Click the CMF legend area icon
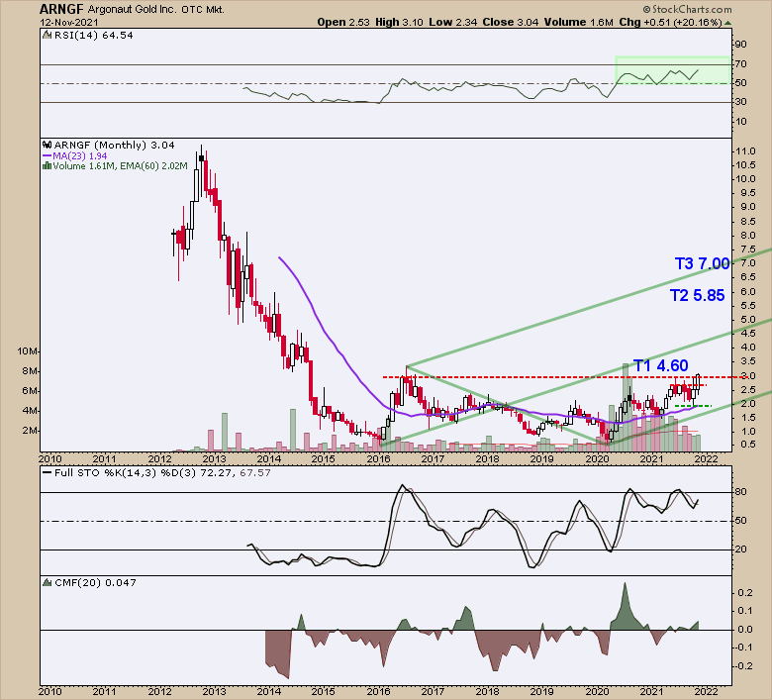772x700 pixels. click(48, 583)
